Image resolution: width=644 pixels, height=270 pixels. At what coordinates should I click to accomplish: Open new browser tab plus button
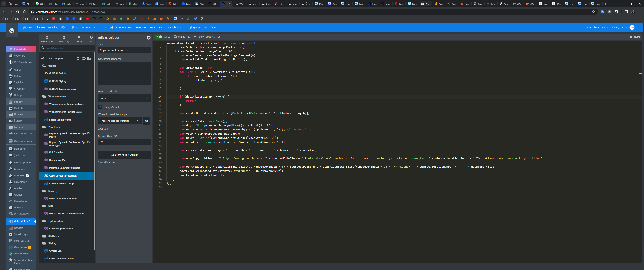click(x=605, y=4)
